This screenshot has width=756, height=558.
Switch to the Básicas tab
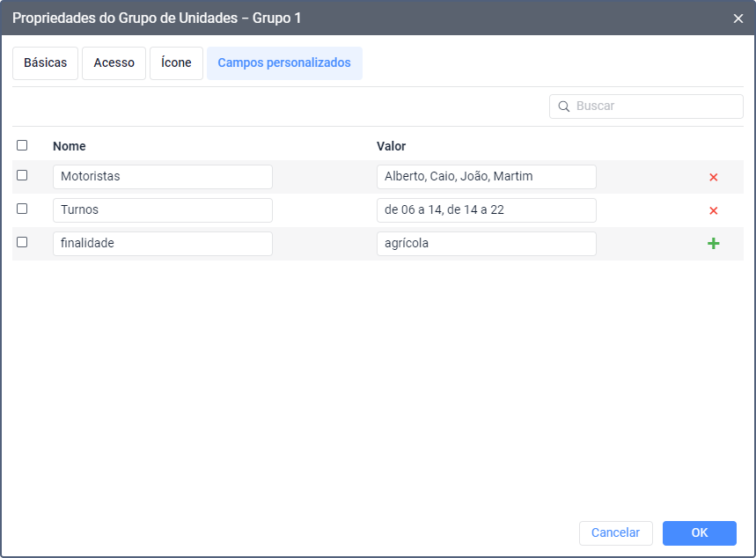(x=45, y=63)
